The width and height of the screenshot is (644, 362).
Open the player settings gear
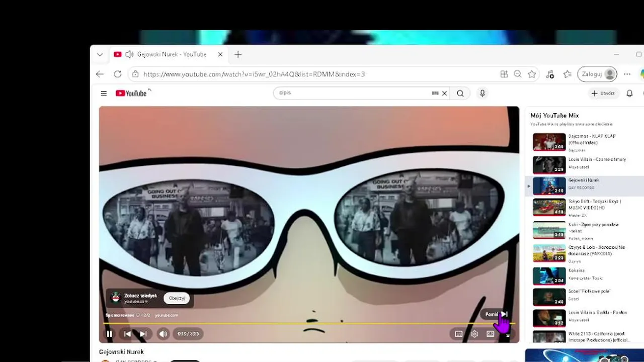474,334
